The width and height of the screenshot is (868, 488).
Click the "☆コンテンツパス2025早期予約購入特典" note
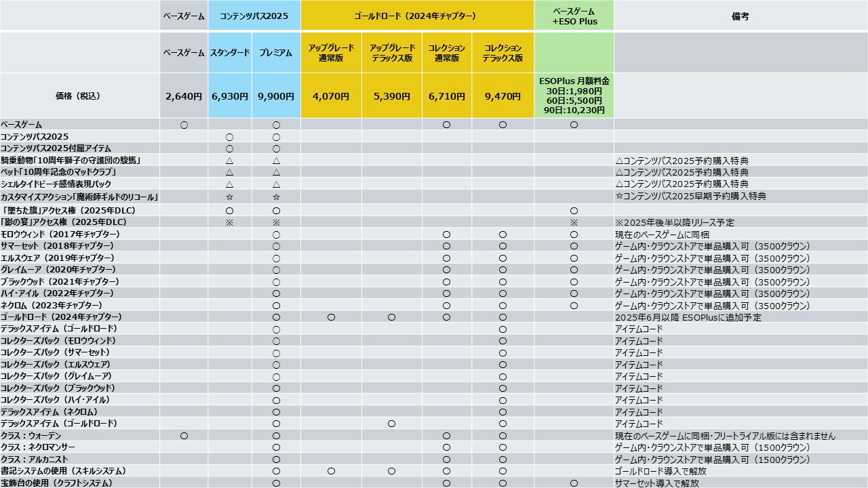pyautogui.click(x=690, y=197)
